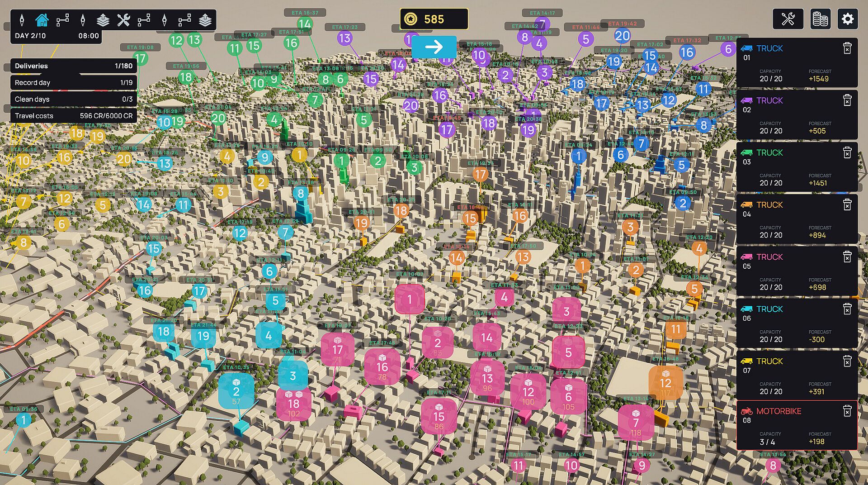This screenshot has width=868, height=485.
Task: Click the yellow van icon of Truck 07
Action: [746, 361]
